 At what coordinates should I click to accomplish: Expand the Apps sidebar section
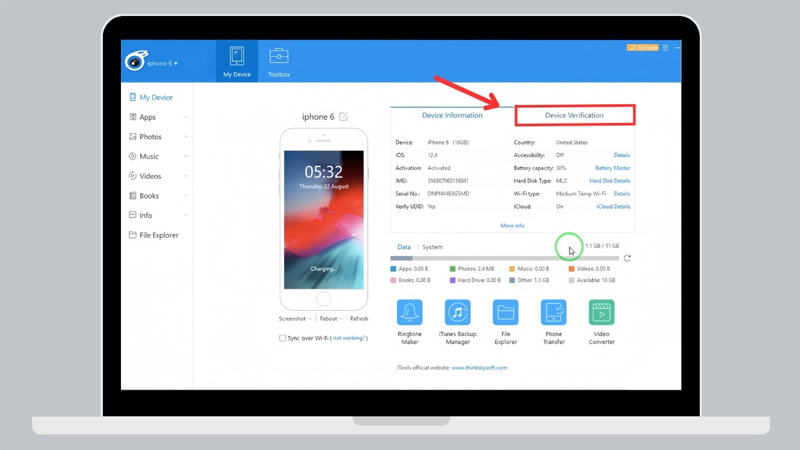click(186, 117)
